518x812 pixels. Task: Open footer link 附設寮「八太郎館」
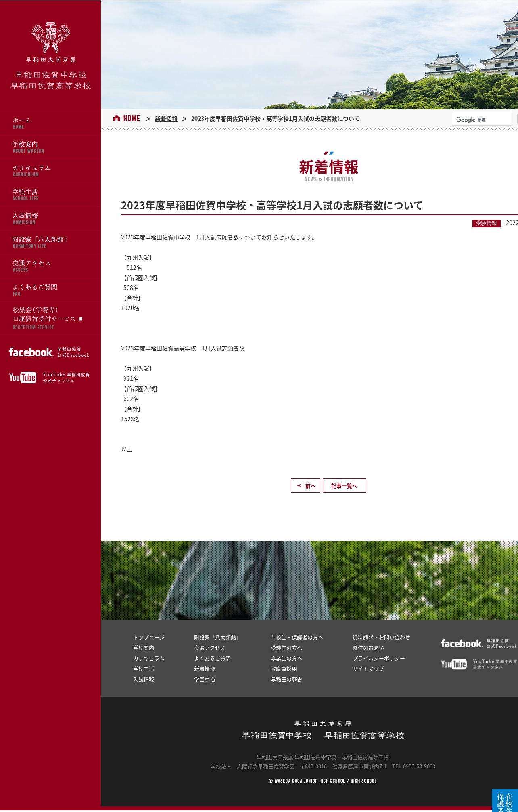pyautogui.click(x=217, y=637)
